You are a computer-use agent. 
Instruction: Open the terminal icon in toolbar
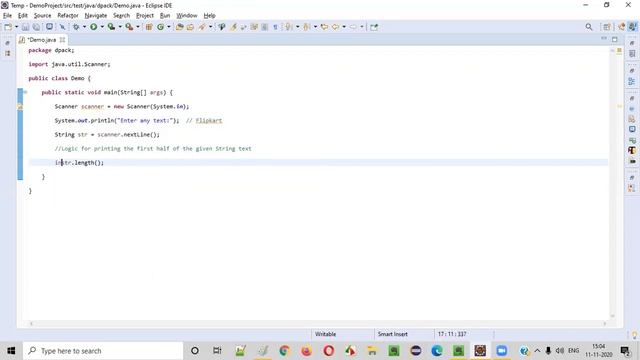click(x=49, y=27)
